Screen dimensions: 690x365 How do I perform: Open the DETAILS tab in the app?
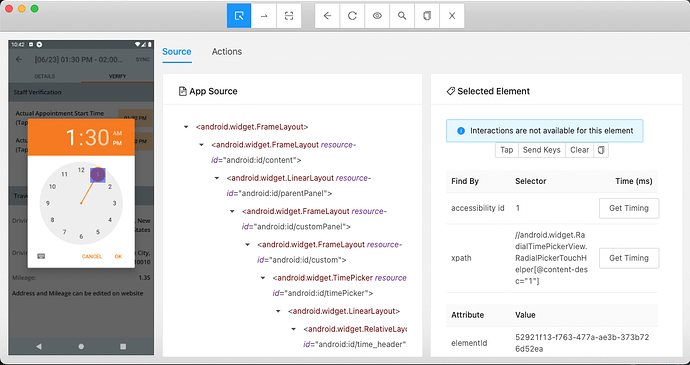coord(44,76)
